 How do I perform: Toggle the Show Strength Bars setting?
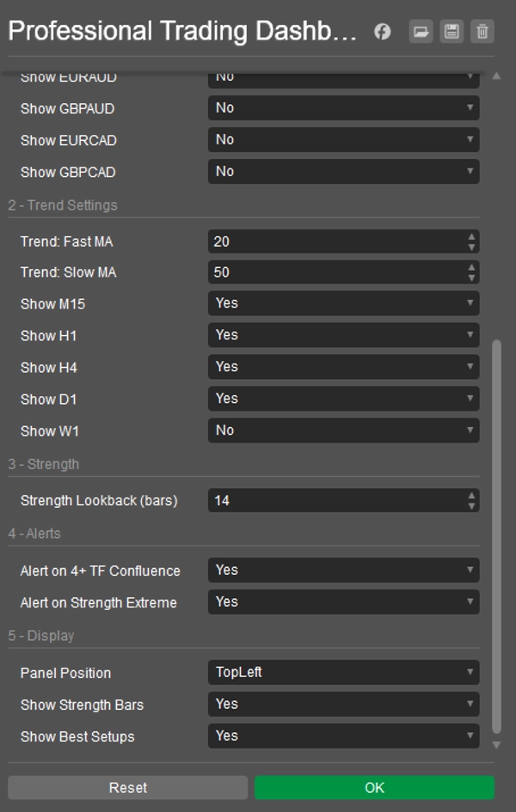click(343, 705)
